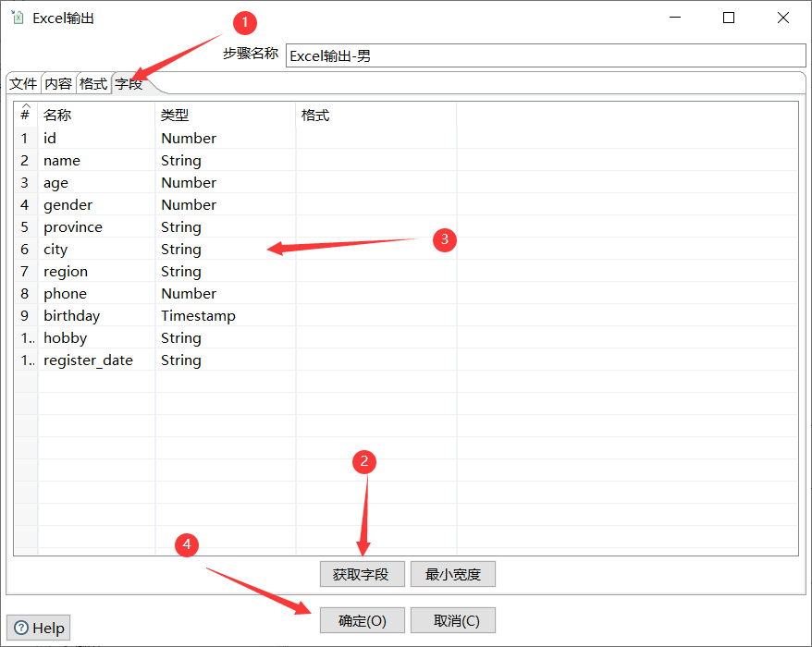Click the 获取字段 button
Viewport: 812px width, 647px height.
tap(362, 574)
